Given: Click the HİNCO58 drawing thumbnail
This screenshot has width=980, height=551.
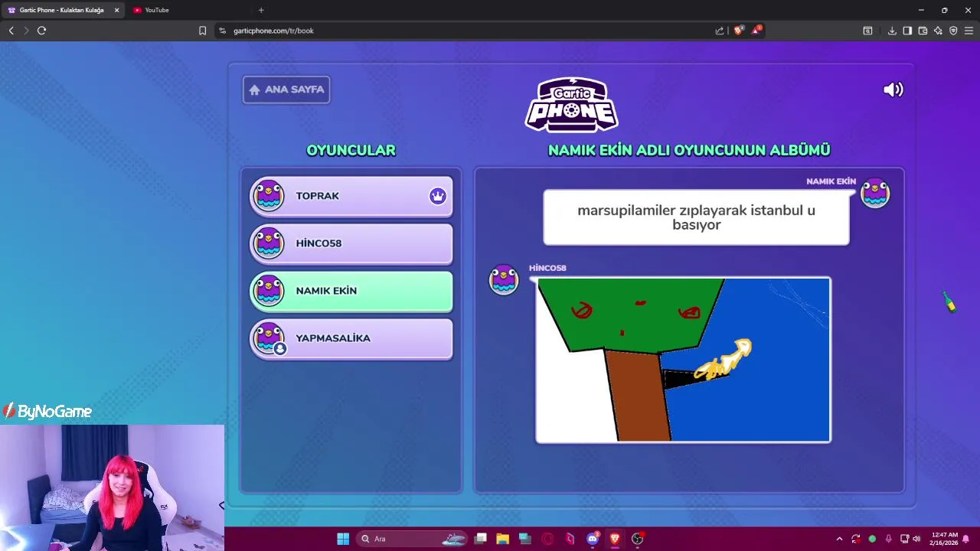Looking at the screenshot, I should tap(683, 360).
